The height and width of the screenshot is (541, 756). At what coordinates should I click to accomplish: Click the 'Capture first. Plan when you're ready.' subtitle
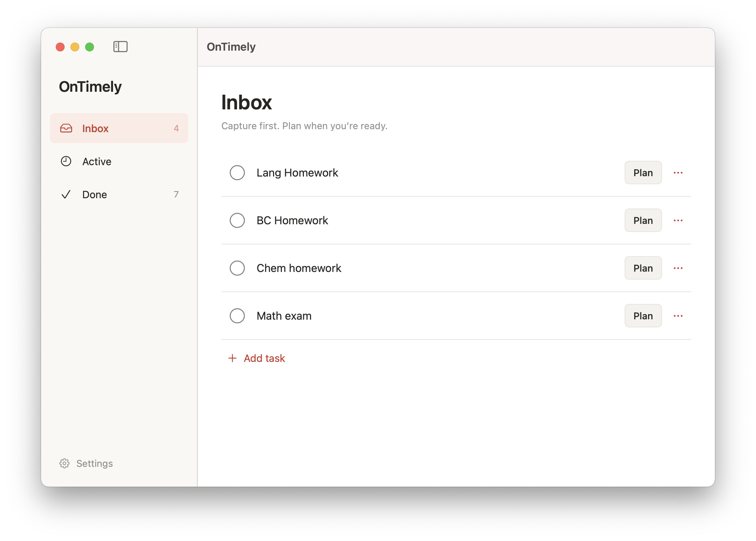coord(304,126)
